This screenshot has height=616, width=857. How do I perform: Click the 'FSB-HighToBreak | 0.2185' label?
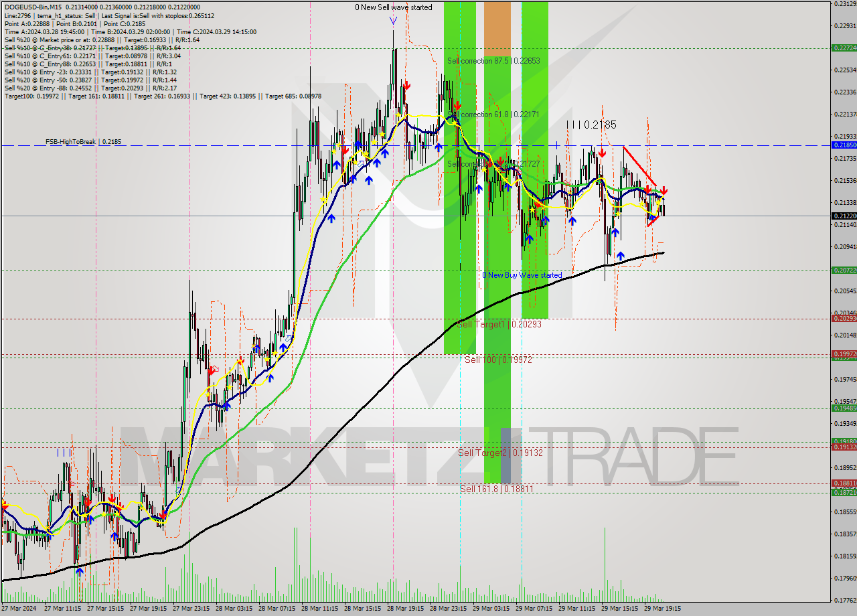(x=84, y=142)
